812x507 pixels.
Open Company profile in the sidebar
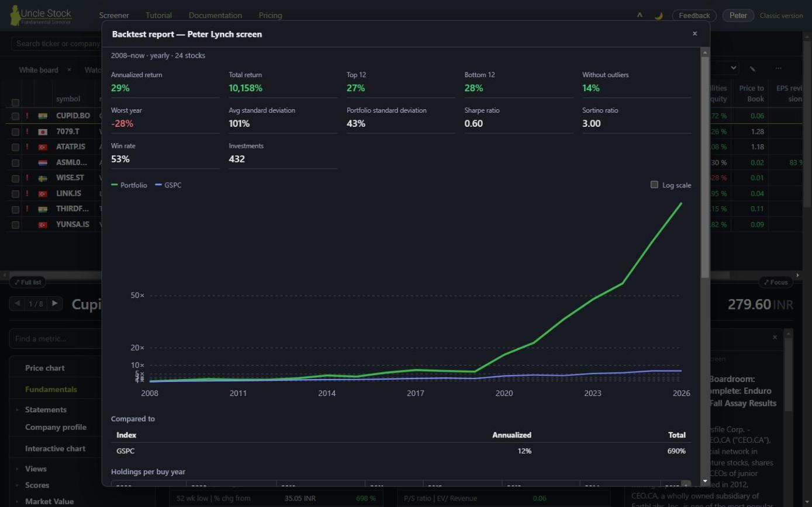pyautogui.click(x=56, y=427)
